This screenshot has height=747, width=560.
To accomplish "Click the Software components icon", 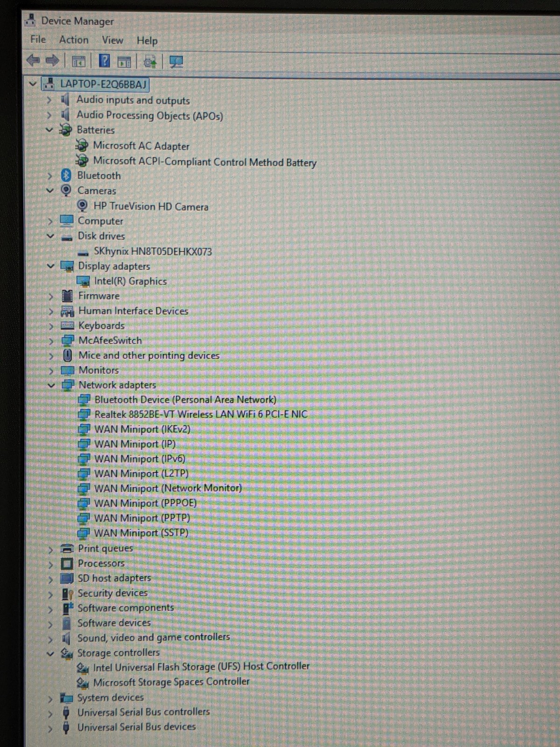I will 67,608.
